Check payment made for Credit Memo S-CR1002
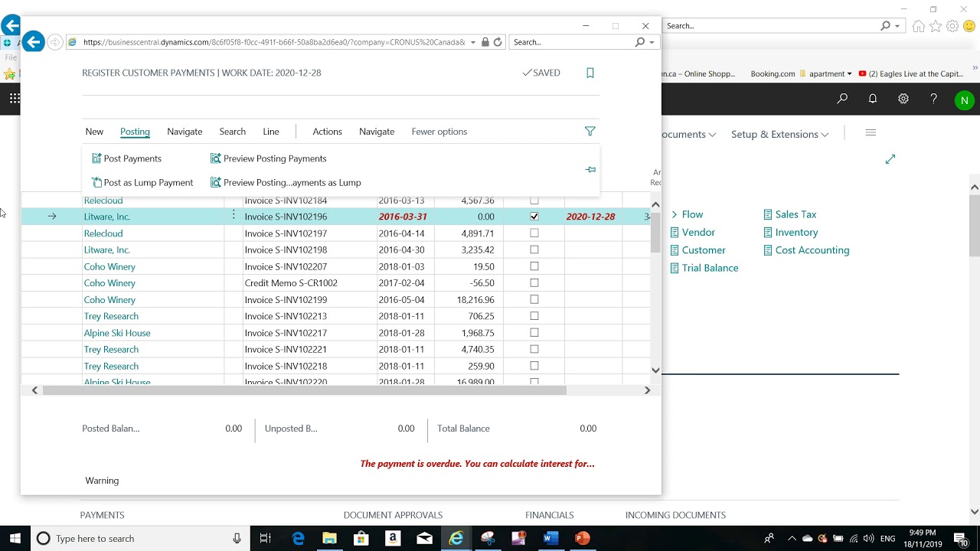 (x=534, y=283)
